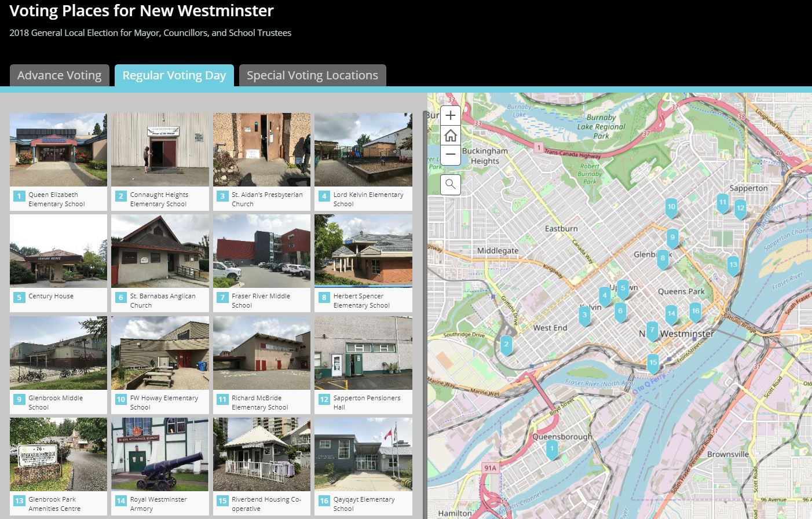Viewport: 812px width, 519px height.
Task: Click map marker number 13
Action: click(x=733, y=265)
